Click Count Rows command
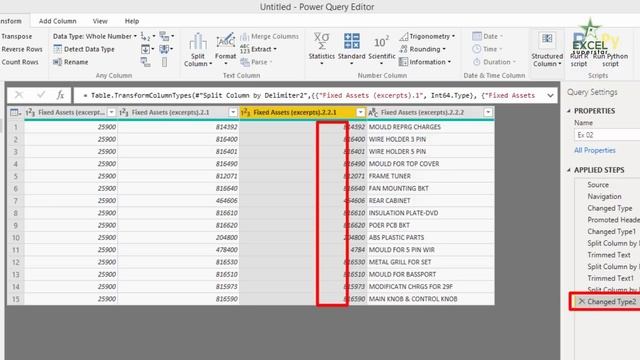 click(20, 62)
